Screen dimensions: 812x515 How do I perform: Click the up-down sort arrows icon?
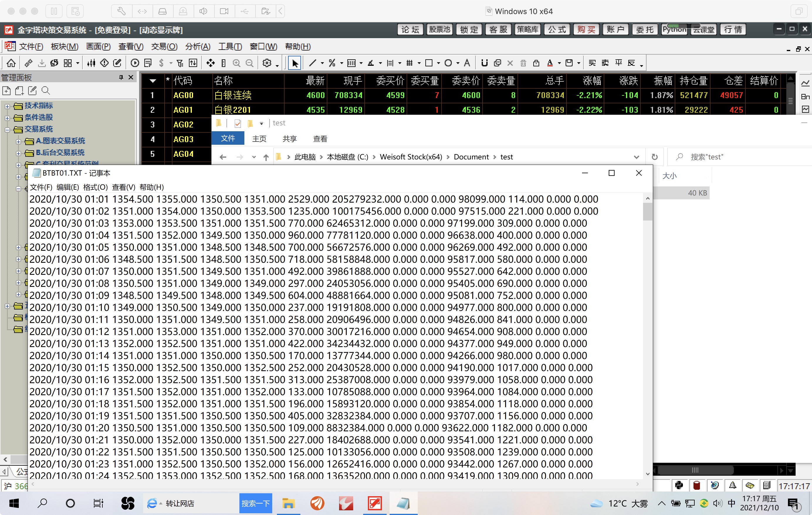coord(193,63)
